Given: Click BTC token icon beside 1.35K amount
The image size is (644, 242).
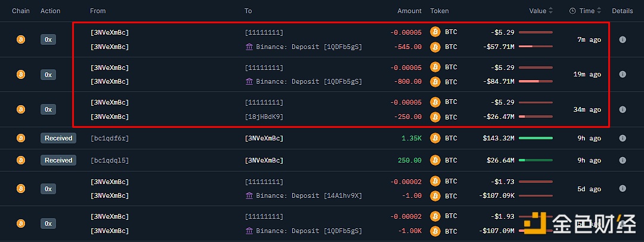Looking at the screenshot, I should pyautogui.click(x=435, y=138).
